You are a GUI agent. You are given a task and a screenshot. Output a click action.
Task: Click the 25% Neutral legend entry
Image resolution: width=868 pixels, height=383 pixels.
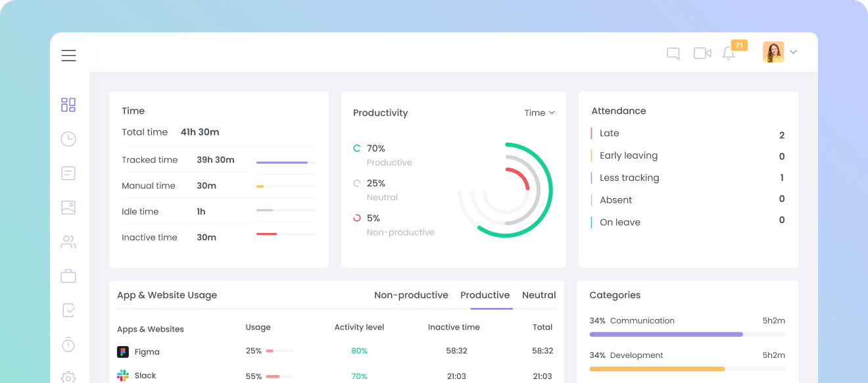[375, 190]
